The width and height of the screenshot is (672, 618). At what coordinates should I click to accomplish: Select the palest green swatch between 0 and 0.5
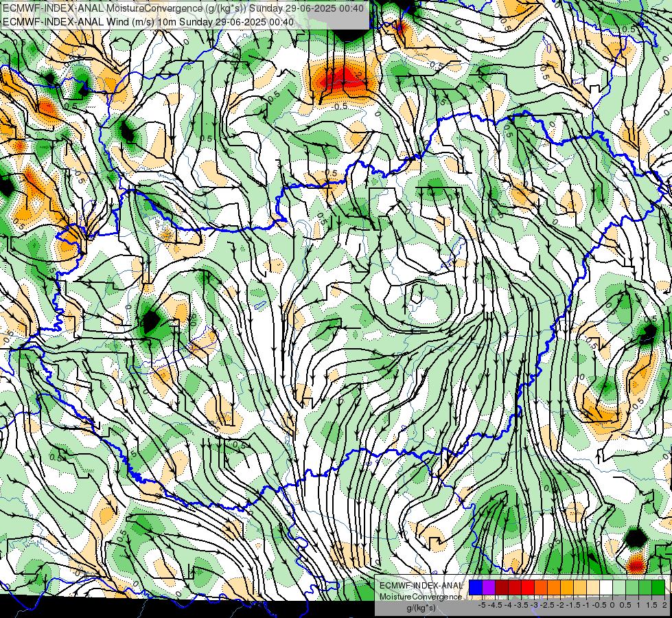[619, 587]
